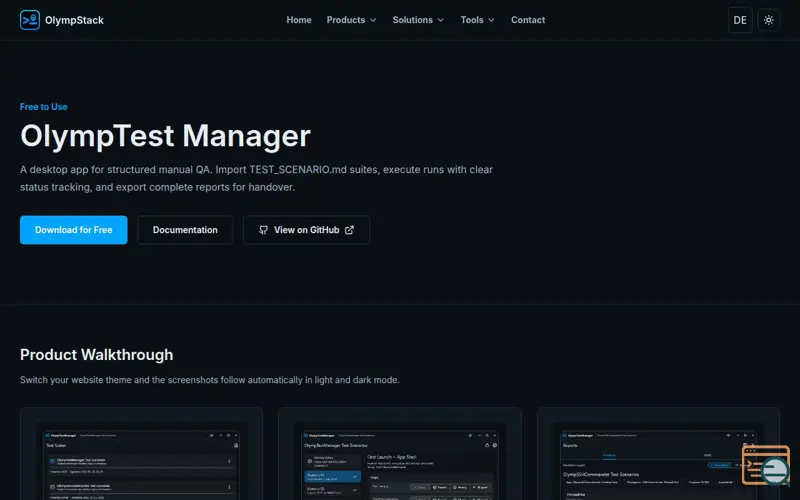Image resolution: width=800 pixels, height=500 pixels.
Task: Click View on GitHub button
Action: pos(307,230)
